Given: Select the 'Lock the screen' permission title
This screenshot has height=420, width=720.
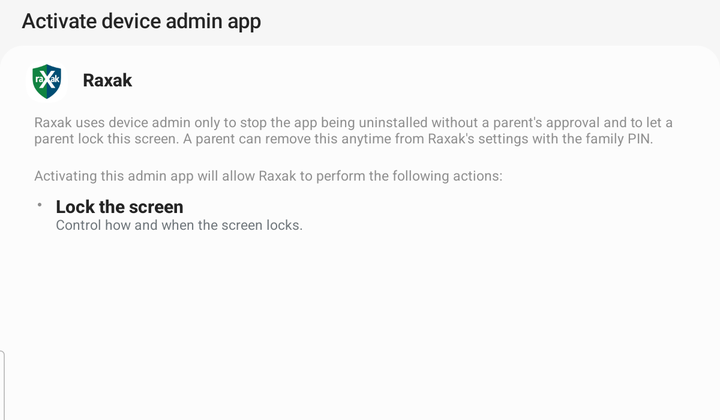Looking at the screenshot, I should click(119, 207).
